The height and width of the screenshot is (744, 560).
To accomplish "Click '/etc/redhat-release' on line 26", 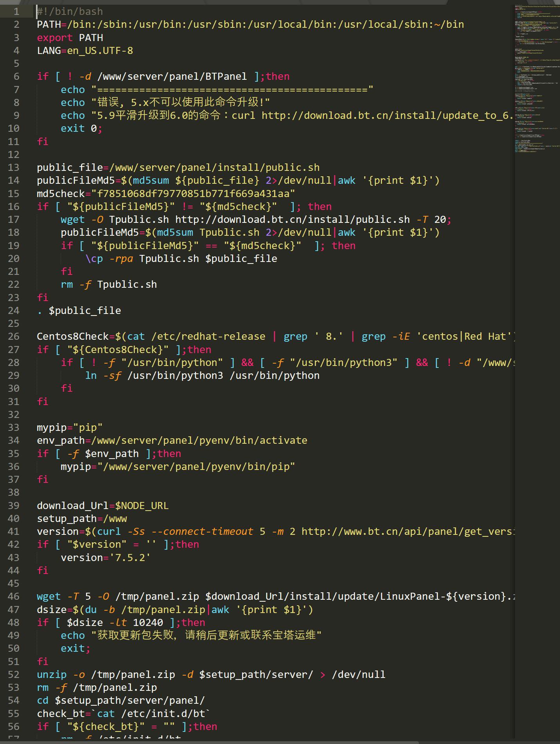I will coord(208,337).
